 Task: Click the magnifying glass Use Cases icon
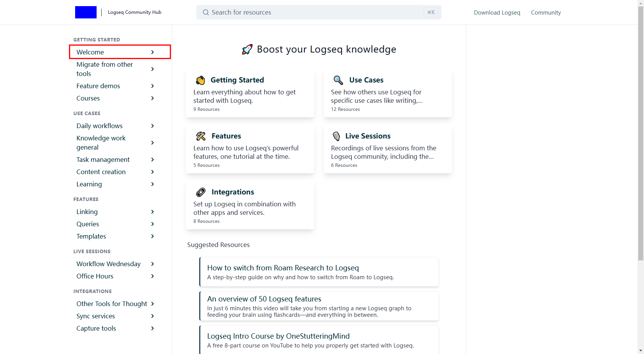(338, 80)
